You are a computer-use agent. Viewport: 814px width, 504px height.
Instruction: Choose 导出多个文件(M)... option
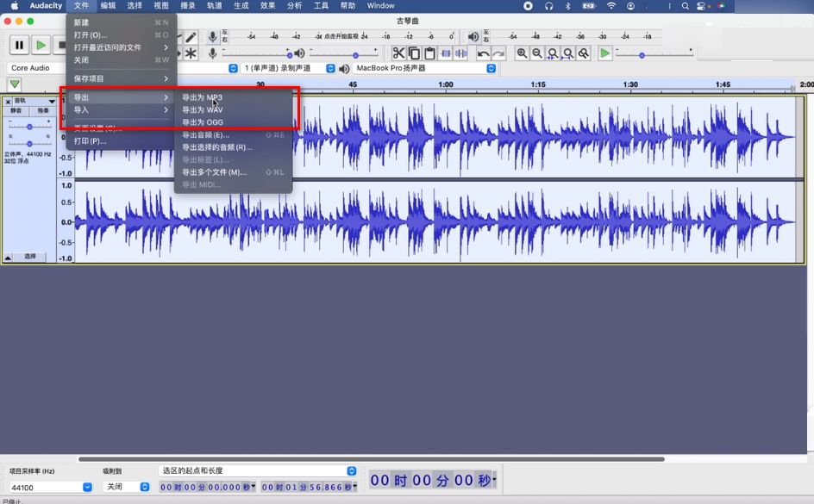233,172
